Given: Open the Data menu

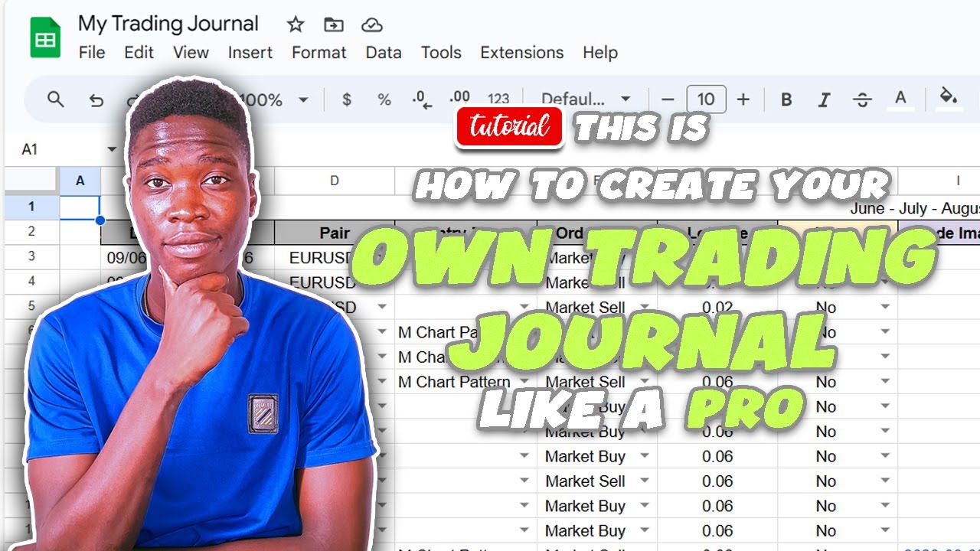Looking at the screenshot, I should point(384,53).
